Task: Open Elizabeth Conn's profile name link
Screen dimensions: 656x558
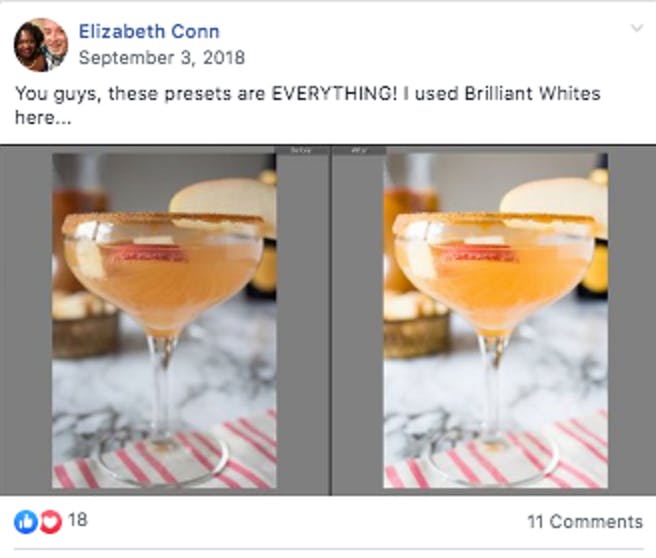Action: pyautogui.click(x=149, y=32)
